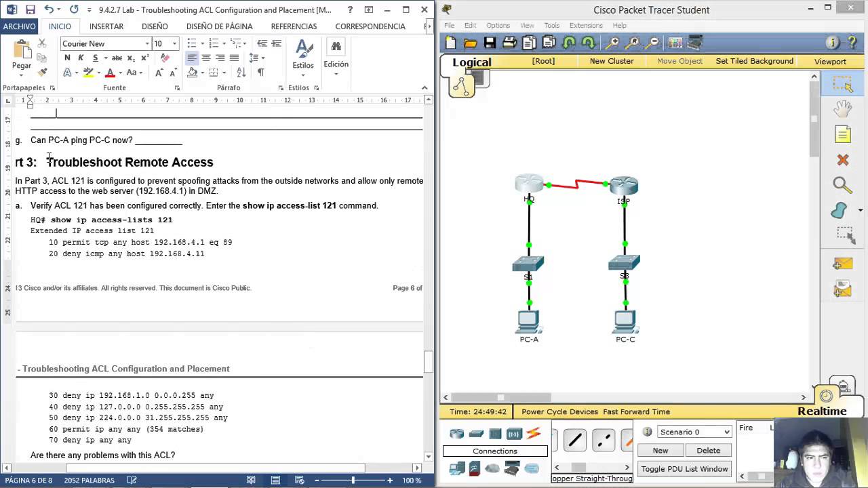868x488 pixels.
Task: Choose the dashed crossover cable icon
Action: coord(603,441)
